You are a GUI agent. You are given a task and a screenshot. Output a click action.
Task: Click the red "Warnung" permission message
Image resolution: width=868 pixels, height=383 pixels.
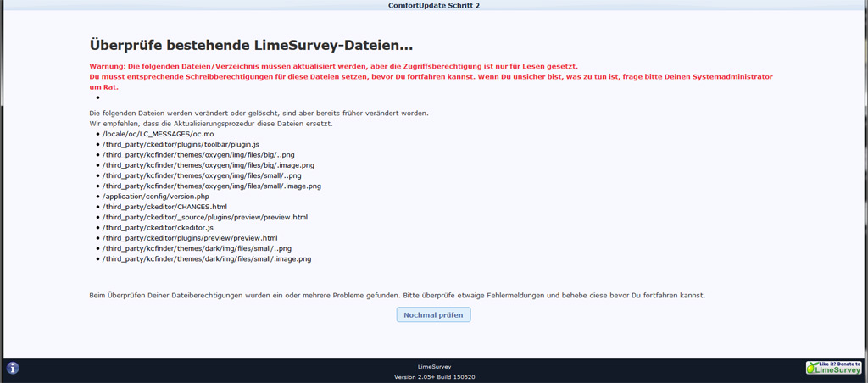[333, 66]
